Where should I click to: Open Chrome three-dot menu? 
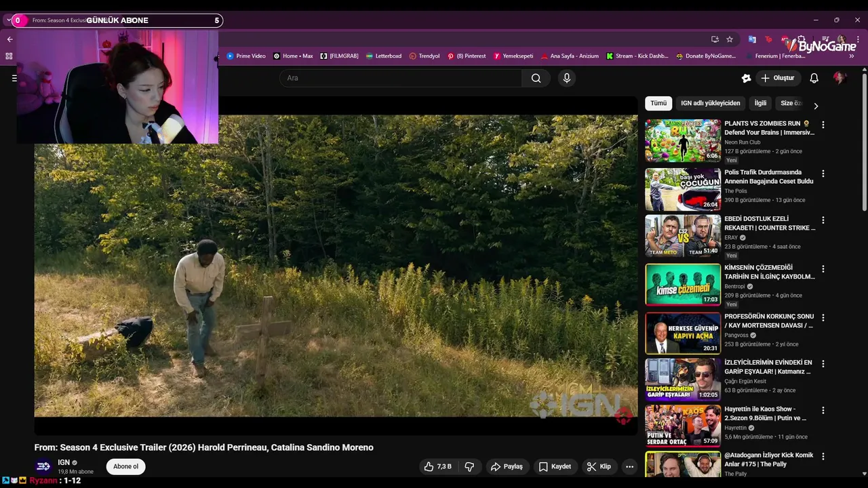(x=857, y=39)
